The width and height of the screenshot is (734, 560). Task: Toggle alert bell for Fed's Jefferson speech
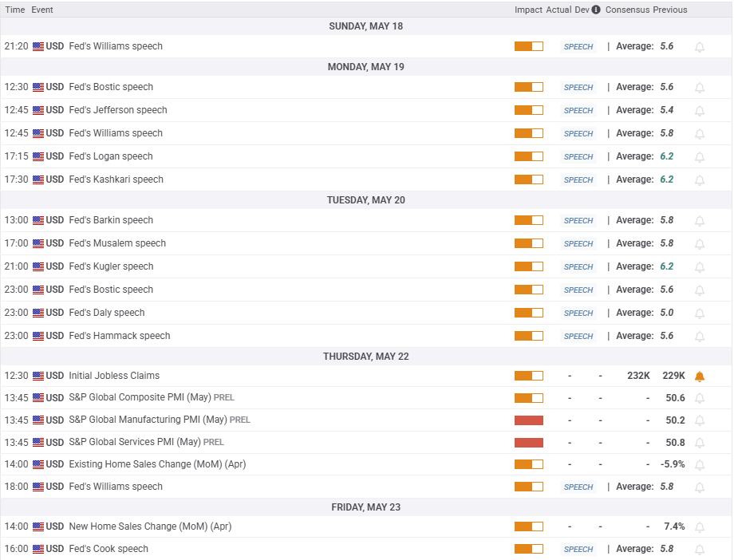[700, 111]
